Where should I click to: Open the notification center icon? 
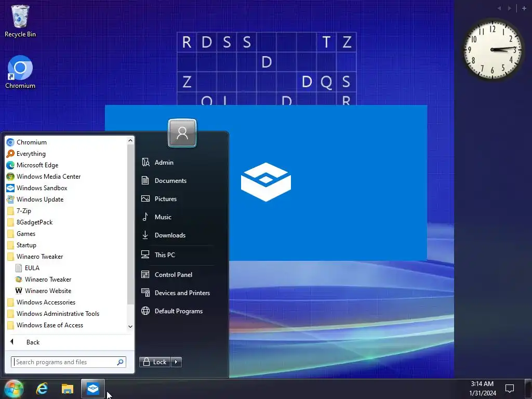(x=510, y=389)
